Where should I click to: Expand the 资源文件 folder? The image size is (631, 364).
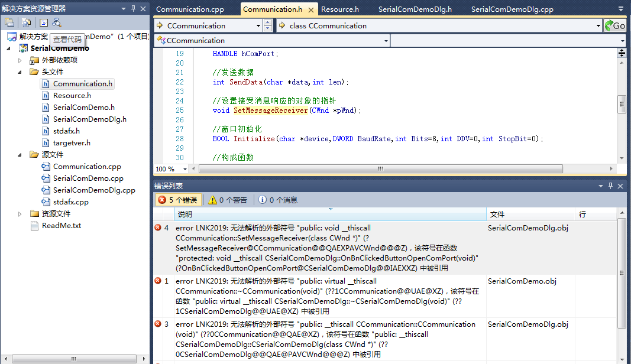20,214
